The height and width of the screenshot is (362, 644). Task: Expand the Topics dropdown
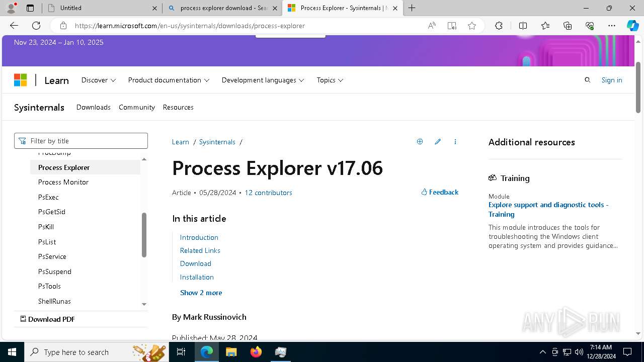tap(330, 80)
